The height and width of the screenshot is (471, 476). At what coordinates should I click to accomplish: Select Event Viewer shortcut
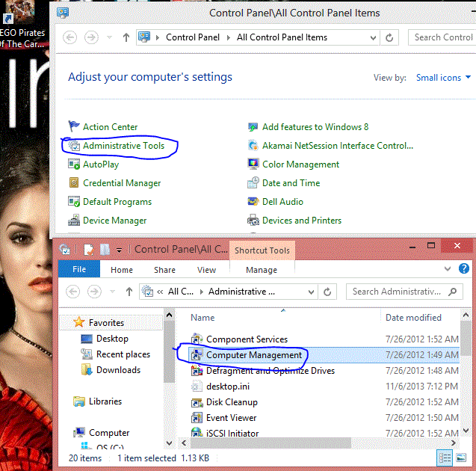(231, 418)
